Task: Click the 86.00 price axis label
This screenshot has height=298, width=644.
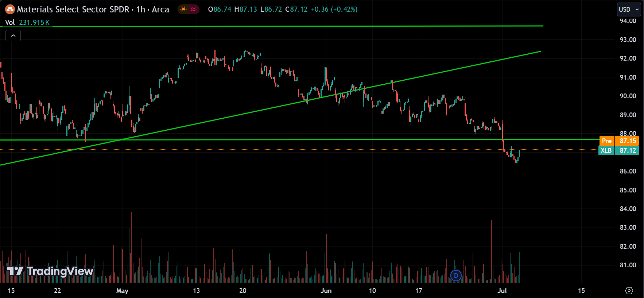Action: point(628,171)
